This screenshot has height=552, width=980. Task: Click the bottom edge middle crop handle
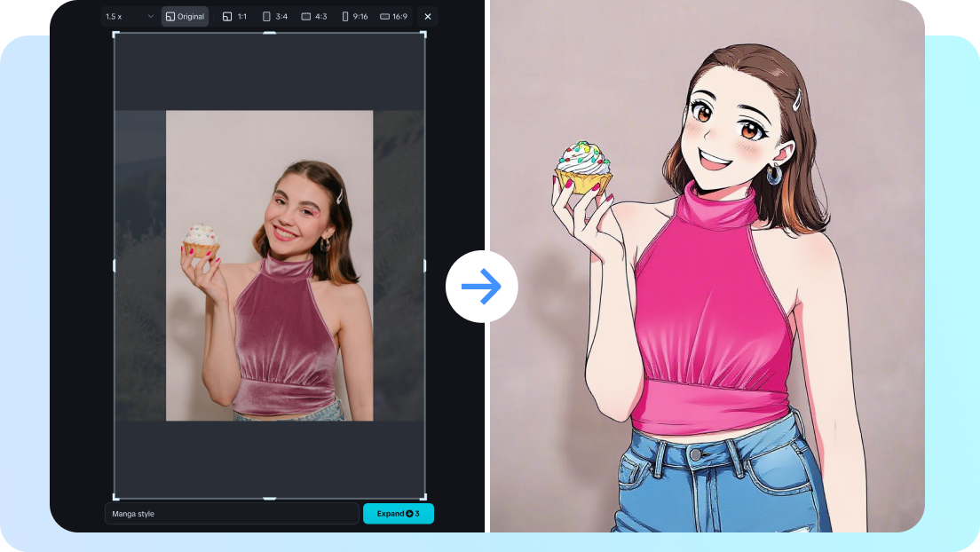point(269,499)
